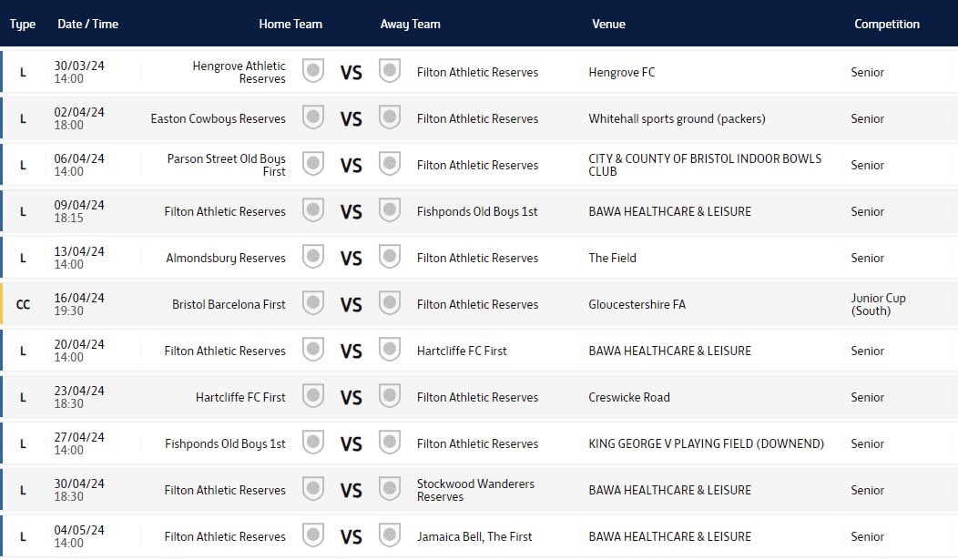
Task: Click the Hartcliffe FC First away badge on 20/04/24
Action: point(389,350)
